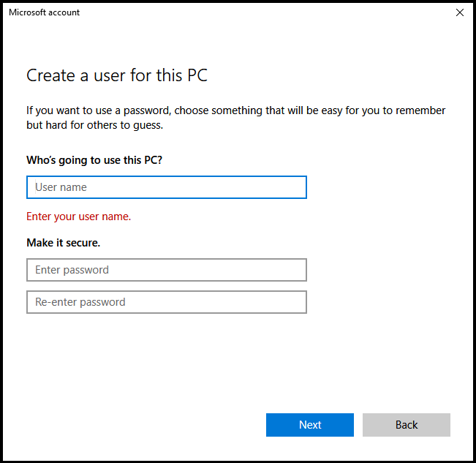Go back with the Back button

tap(406, 425)
